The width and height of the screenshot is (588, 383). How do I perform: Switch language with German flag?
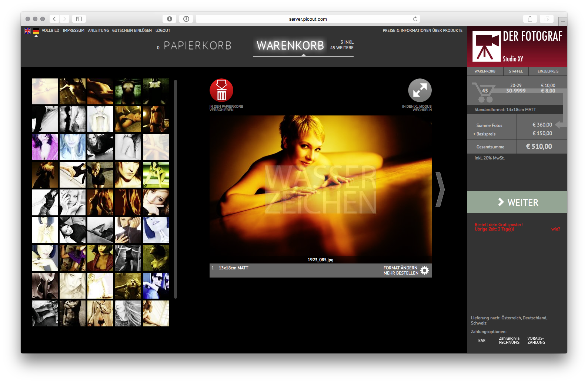point(36,31)
